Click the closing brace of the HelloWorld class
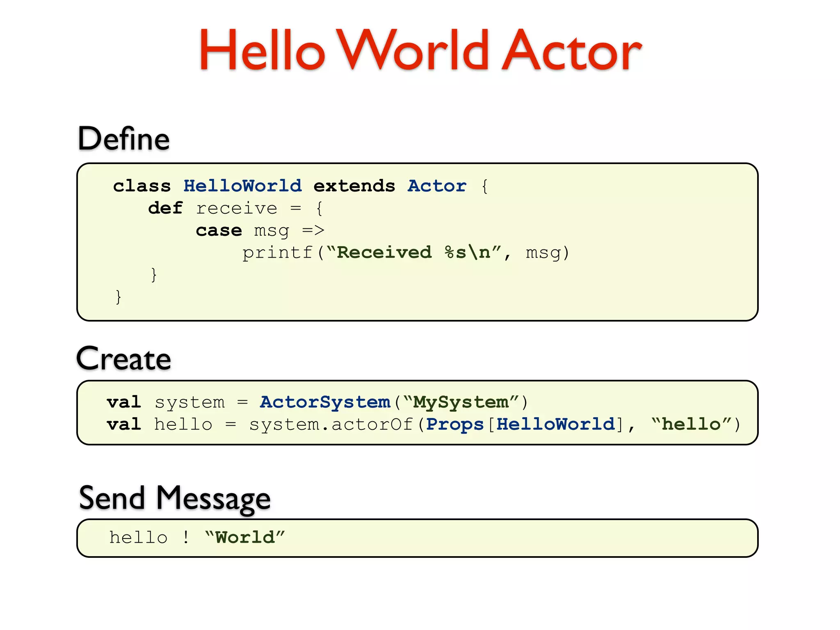Screen dimensions: 840x630 click(x=119, y=297)
